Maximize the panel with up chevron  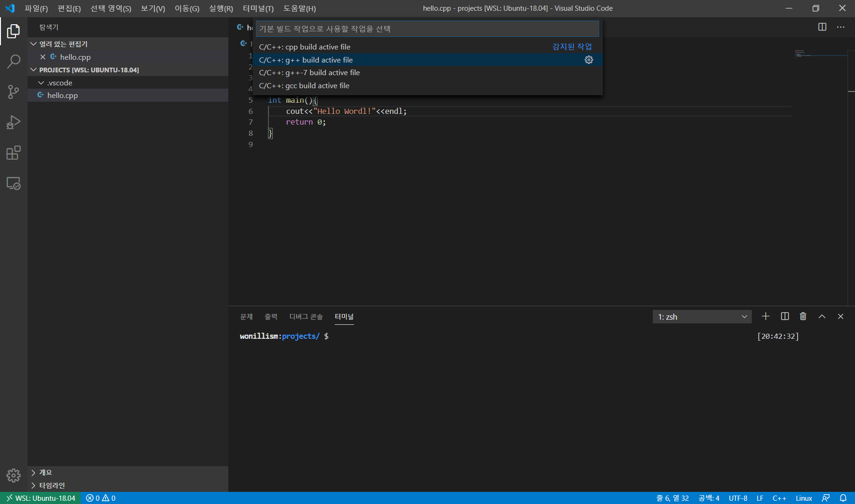coord(822,316)
